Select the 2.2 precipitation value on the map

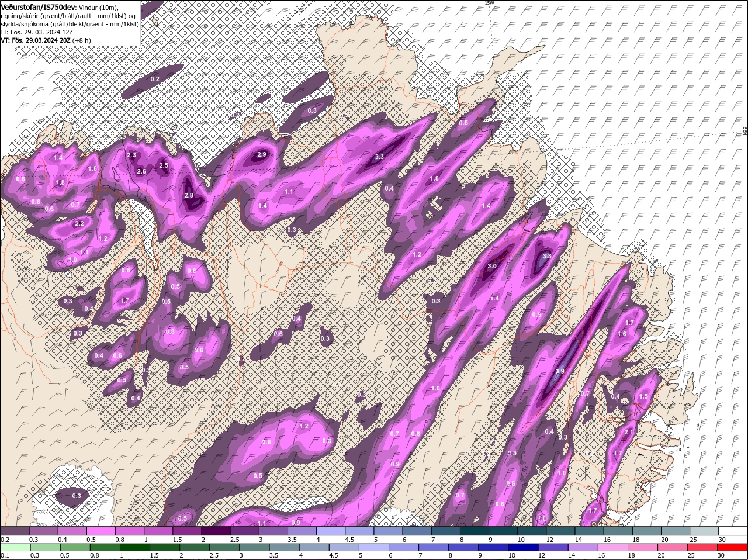coord(80,223)
